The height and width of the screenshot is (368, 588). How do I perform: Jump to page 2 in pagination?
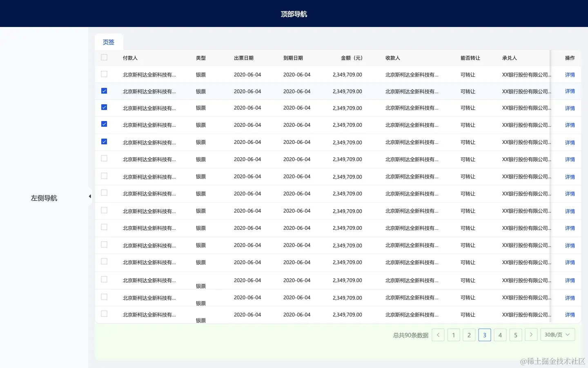(x=469, y=335)
